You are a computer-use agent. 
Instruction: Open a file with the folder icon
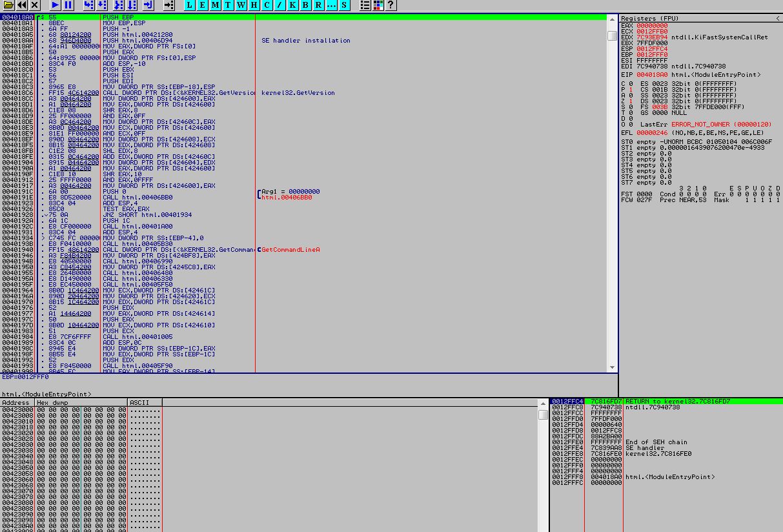tap(8, 5)
